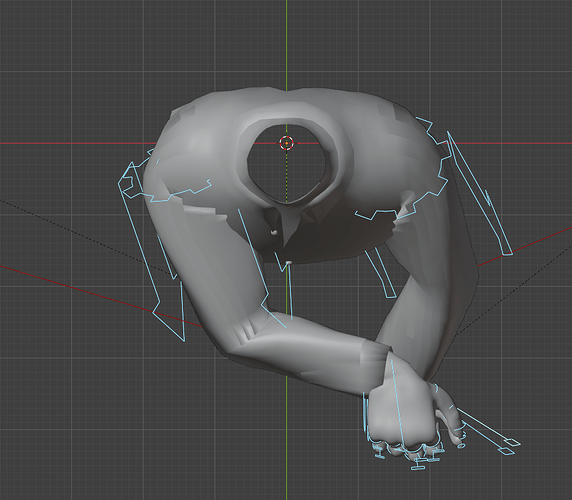Image resolution: width=572 pixels, height=500 pixels.
Task: Select the vertical blue bone line below the chest
Action: (x=290, y=291)
